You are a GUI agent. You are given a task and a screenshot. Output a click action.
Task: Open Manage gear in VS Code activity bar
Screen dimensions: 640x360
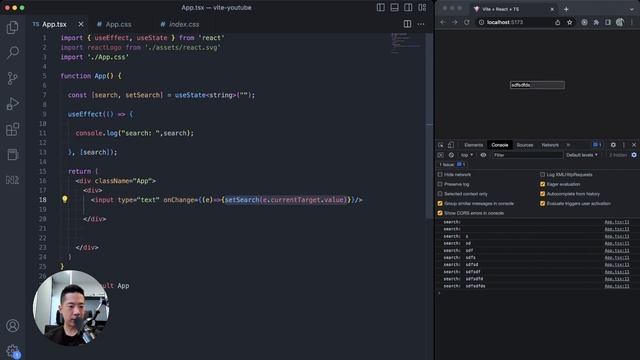click(12, 351)
